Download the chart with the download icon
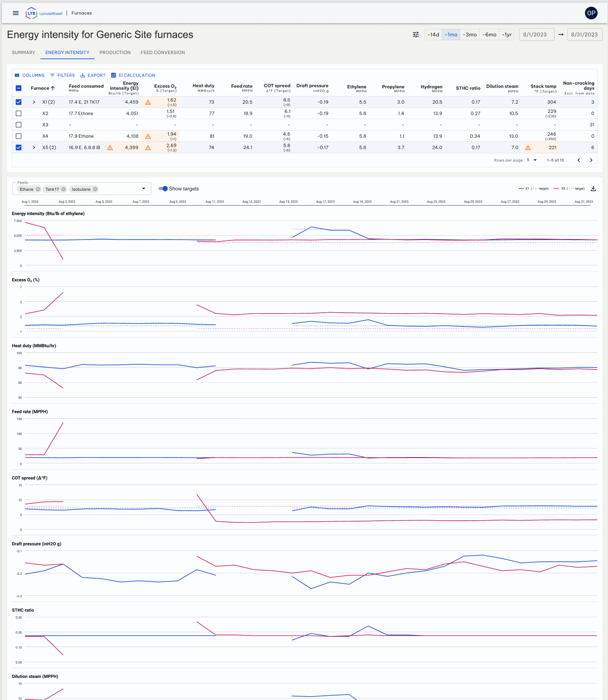The height and width of the screenshot is (700, 608). tap(593, 188)
